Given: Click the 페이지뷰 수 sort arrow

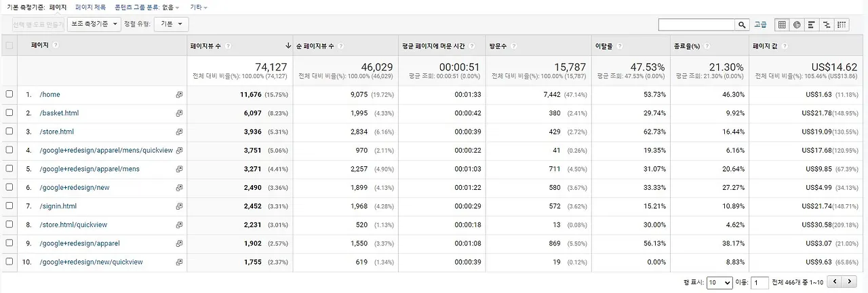Looking at the screenshot, I should tap(288, 46).
